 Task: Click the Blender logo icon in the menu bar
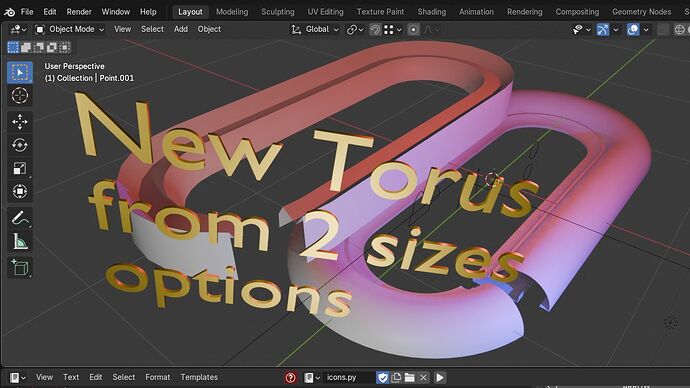click(x=9, y=12)
